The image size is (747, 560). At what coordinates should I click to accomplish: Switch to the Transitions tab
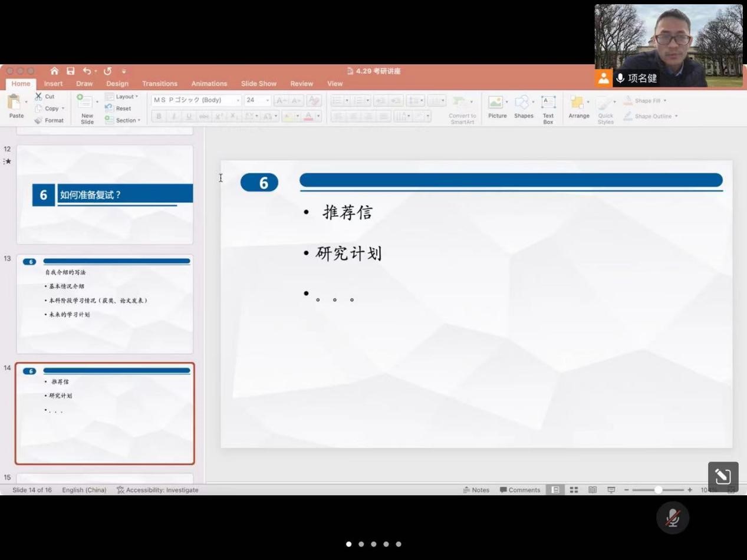click(x=159, y=84)
